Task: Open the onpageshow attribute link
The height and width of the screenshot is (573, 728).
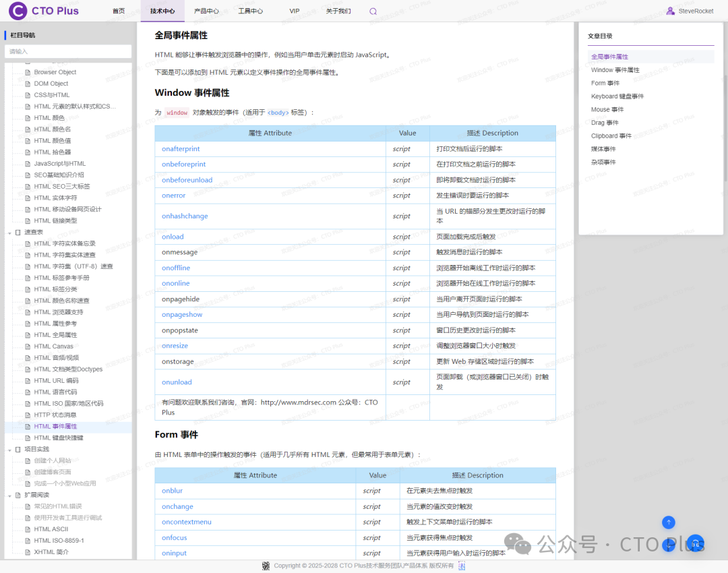Action: 182,315
